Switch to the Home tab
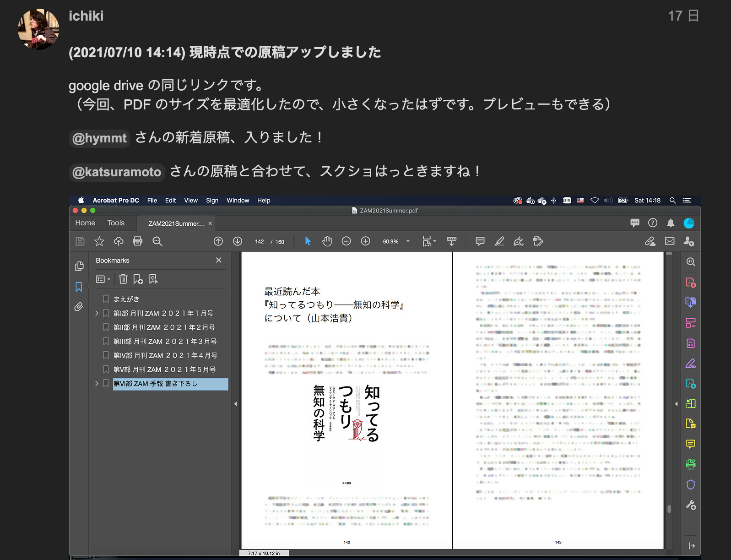 [85, 223]
